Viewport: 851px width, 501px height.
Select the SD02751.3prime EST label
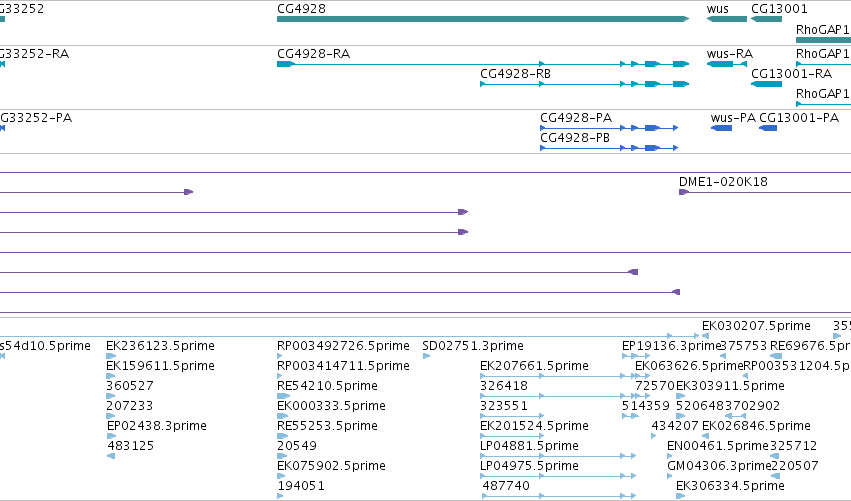click(473, 346)
